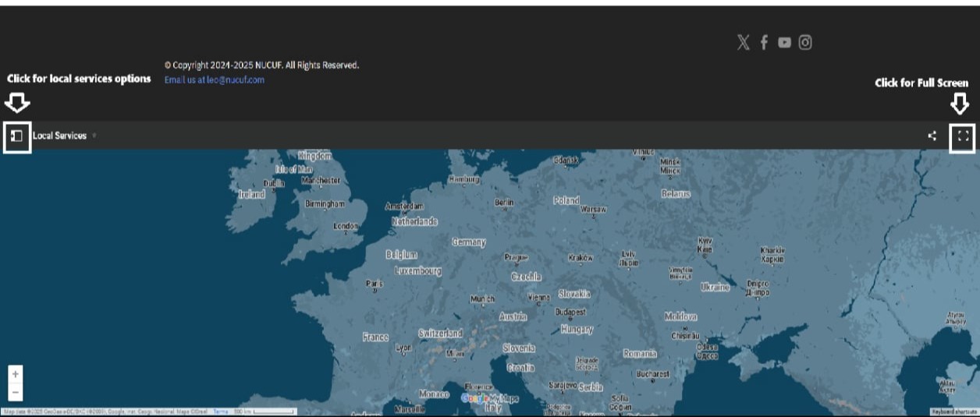This screenshot has width=980, height=417.
Task: Click the Munich city label
Action: [x=482, y=299]
